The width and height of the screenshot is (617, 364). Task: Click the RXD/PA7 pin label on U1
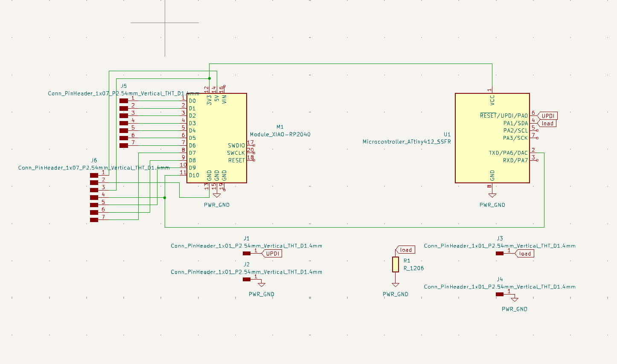[515, 160]
